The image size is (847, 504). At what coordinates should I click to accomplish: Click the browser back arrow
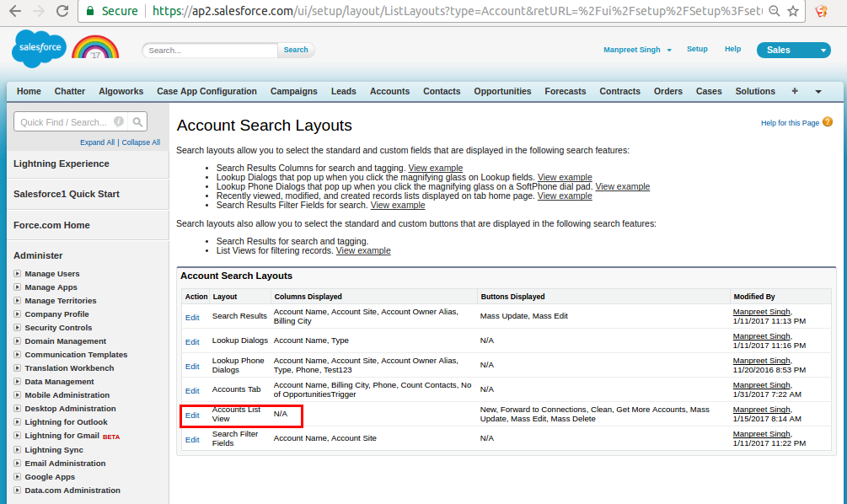13,12
